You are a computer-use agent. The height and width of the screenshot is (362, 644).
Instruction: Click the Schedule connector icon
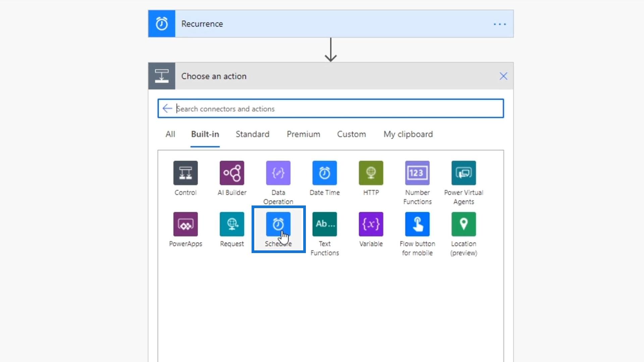[x=278, y=224]
